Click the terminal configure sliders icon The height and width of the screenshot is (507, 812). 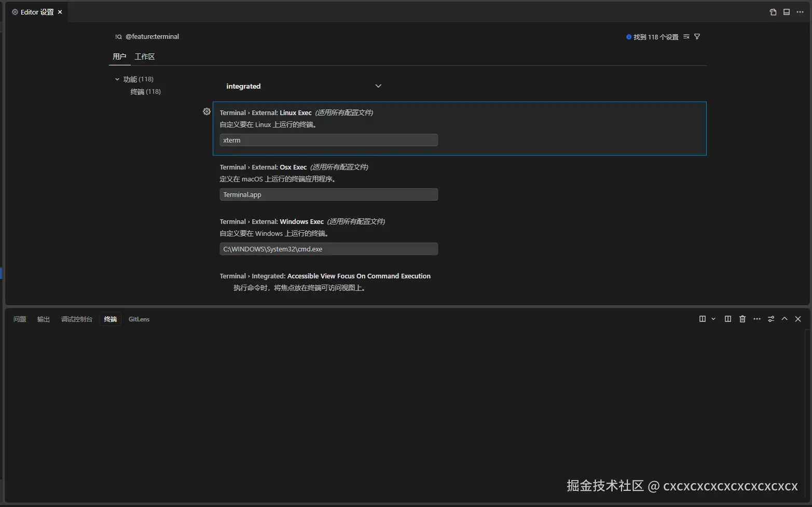[x=771, y=319]
